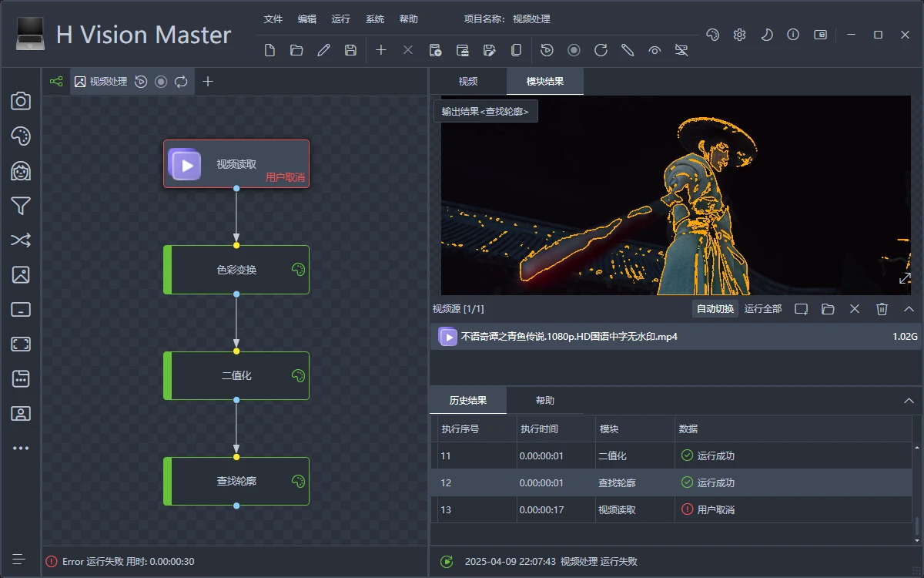Click add video source icon
Image resolution: width=924 pixels, height=578 pixels.
click(x=802, y=309)
